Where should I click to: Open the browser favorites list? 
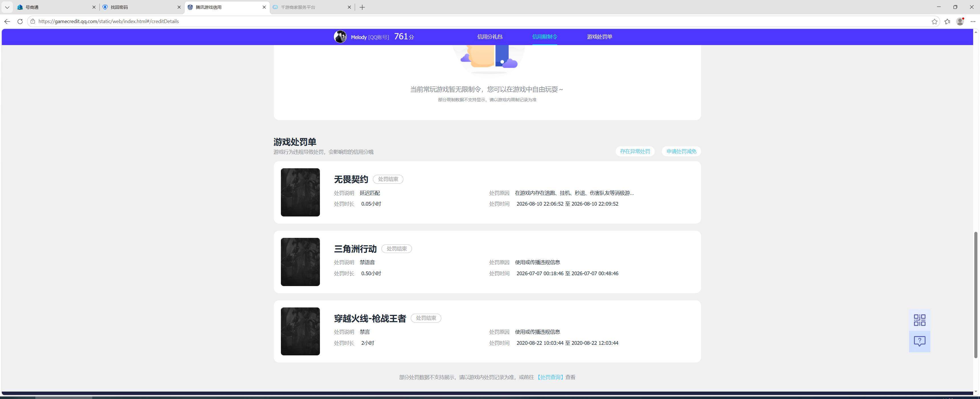947,21
